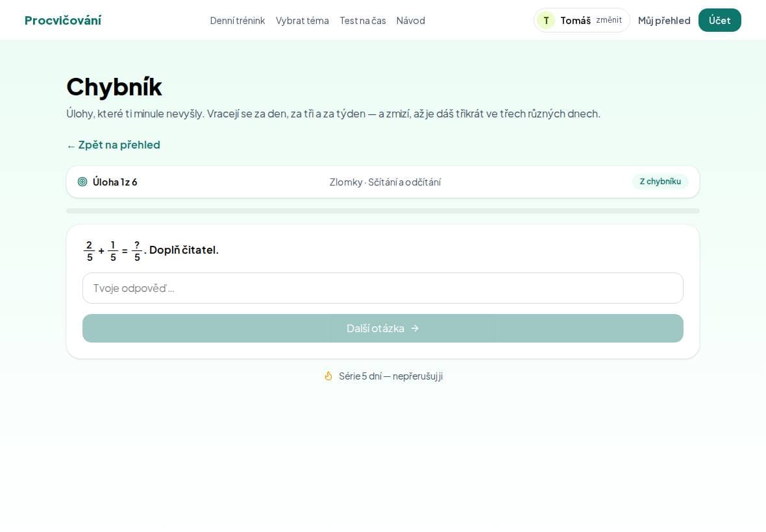Click the Procvičování logo
This screenshot has width=766, height=532.
63,21
